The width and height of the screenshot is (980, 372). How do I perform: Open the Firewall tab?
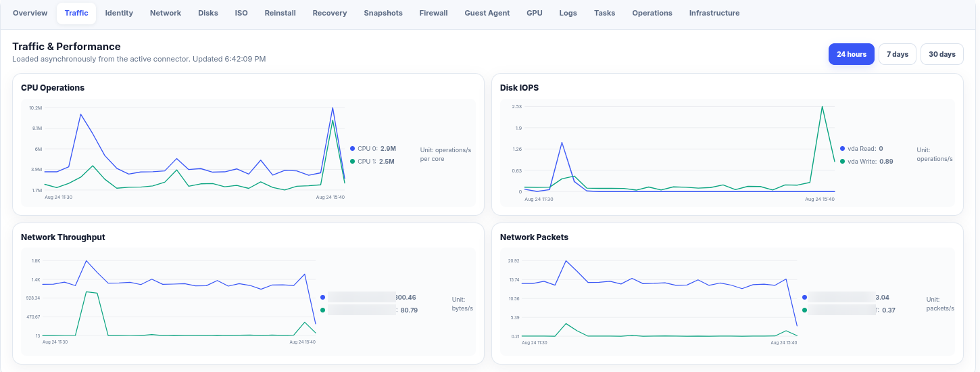(x=433, y=13)
